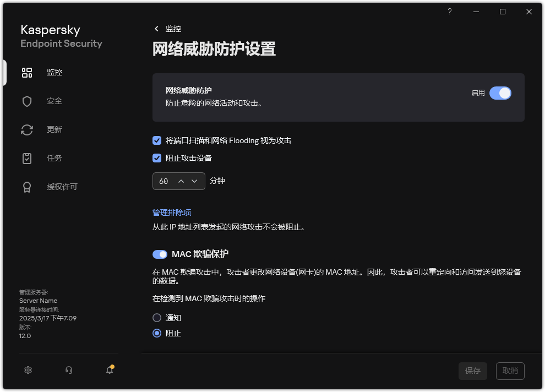Save settings with the 保存 button
Image resolution: width=545 pixels, height=392 pixels.
tap(472, 371)
